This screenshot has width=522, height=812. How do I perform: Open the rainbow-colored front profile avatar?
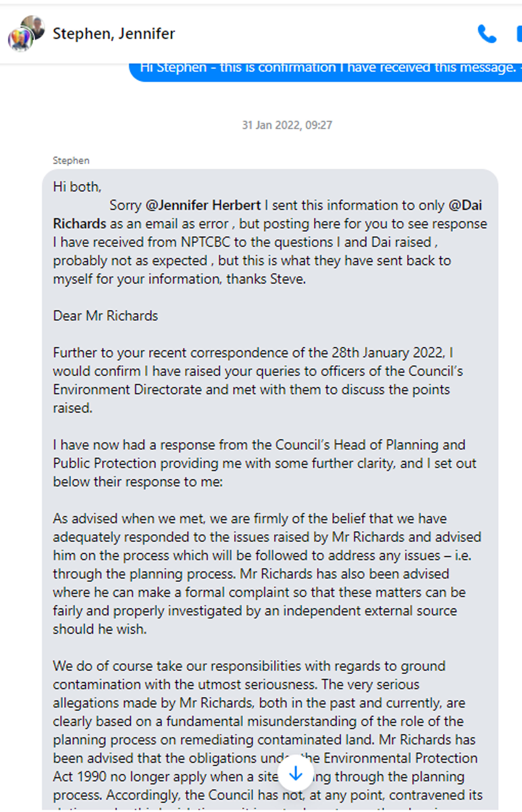point(20,39)
